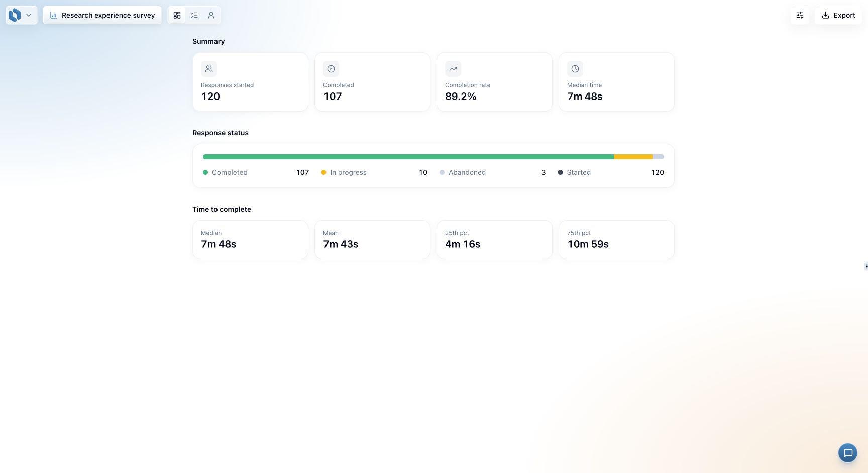Click the people icon in Responses started card
Image resolution: width=868 pixels, height=473 pixels.
click(209, 69)
